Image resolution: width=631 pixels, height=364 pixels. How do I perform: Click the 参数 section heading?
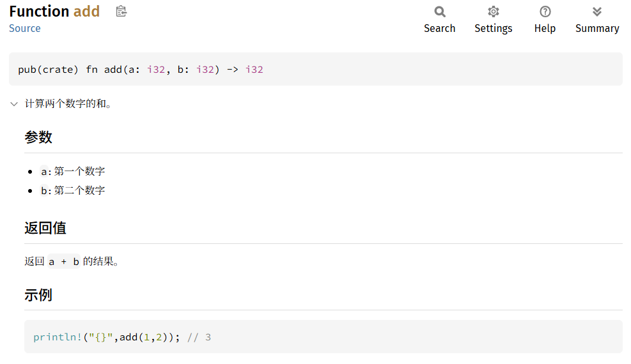tap(38, 137)
